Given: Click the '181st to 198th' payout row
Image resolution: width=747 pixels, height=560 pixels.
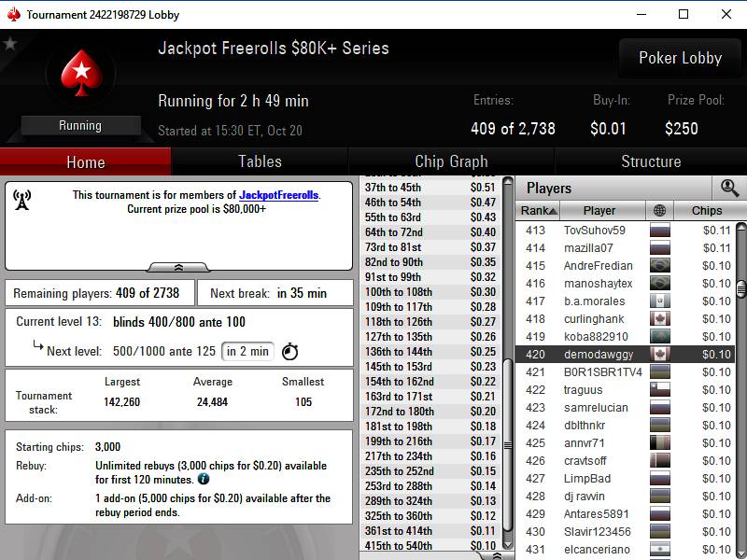Looking at the screenshot, I should (430, 427).
